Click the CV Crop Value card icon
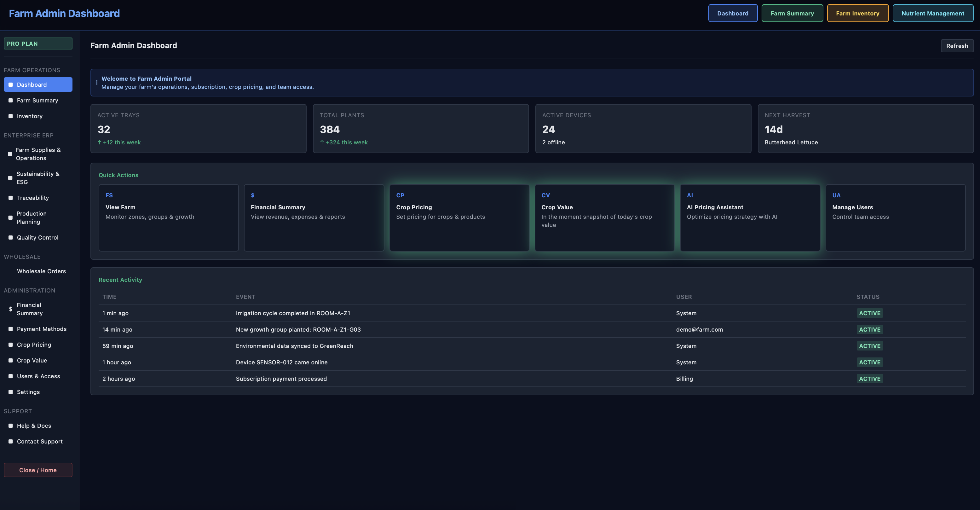 click(545, 195)
